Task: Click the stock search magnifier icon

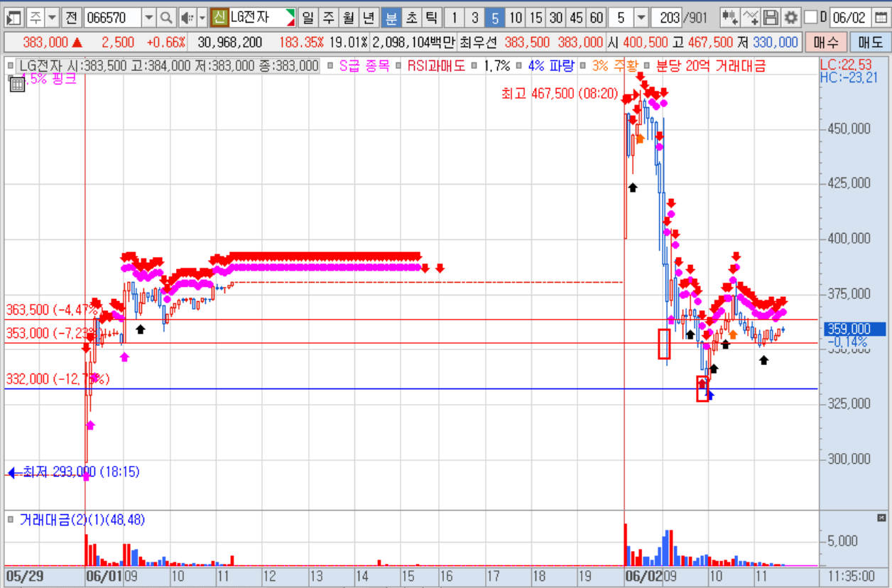Action: coord(166,17)
